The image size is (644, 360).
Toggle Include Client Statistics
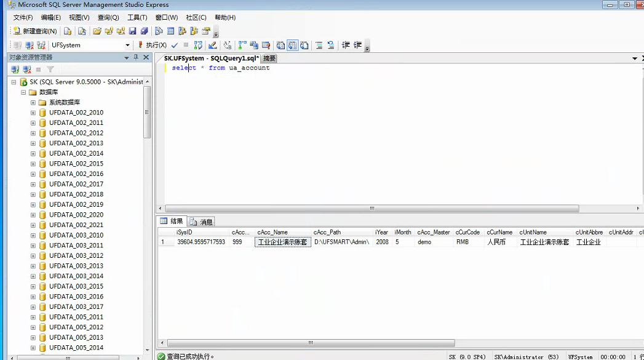tap(254, 45)
